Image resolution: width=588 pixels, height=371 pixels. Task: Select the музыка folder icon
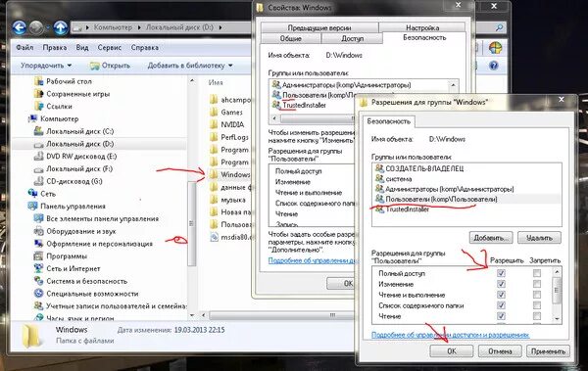click(x=214, y=200)
